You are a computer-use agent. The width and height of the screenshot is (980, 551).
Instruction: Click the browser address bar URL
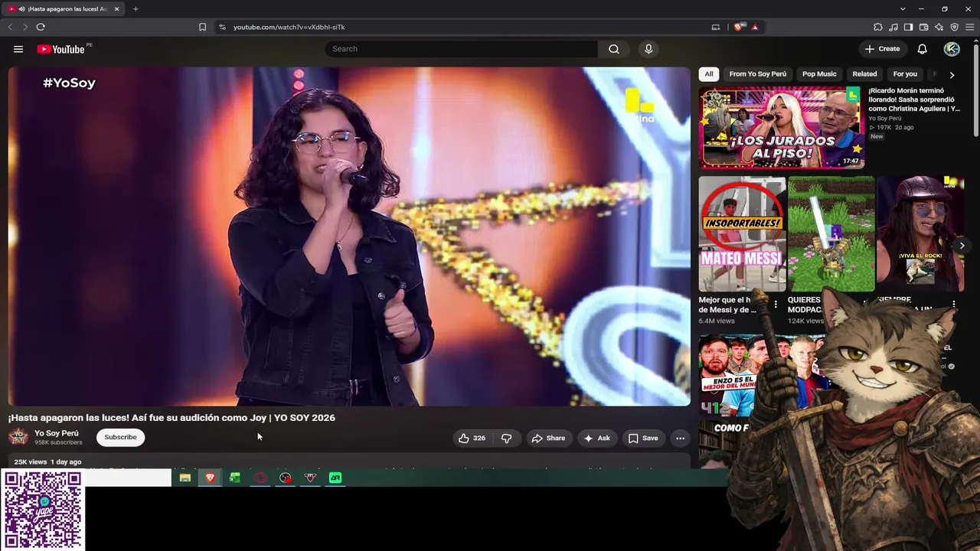coord(289,27)
